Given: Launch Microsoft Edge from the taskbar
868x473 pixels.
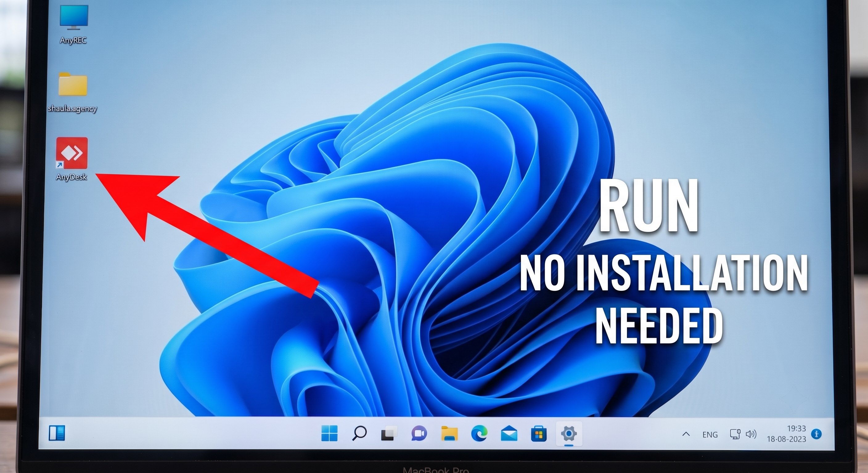Looking at the screenshot, I should (x=479, y=433).
